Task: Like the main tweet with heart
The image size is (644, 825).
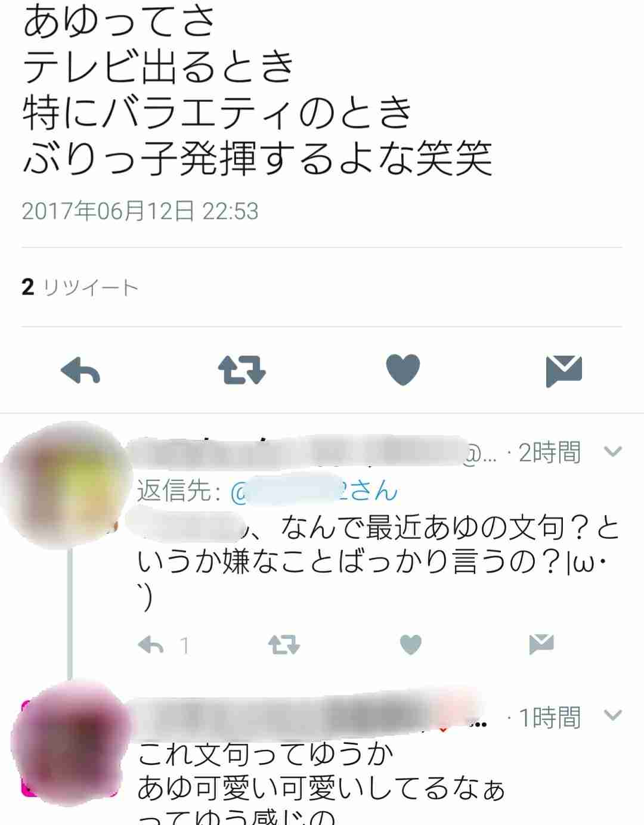Action: [403, 370]
